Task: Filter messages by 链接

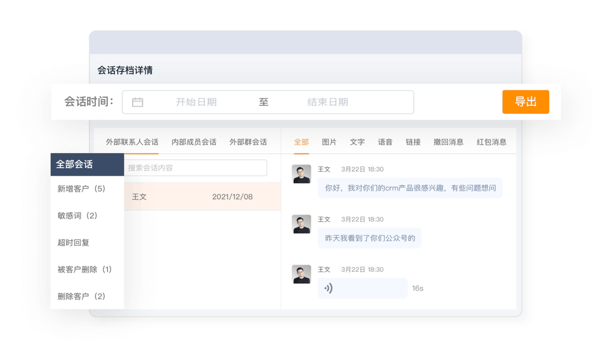Action: 413,142
